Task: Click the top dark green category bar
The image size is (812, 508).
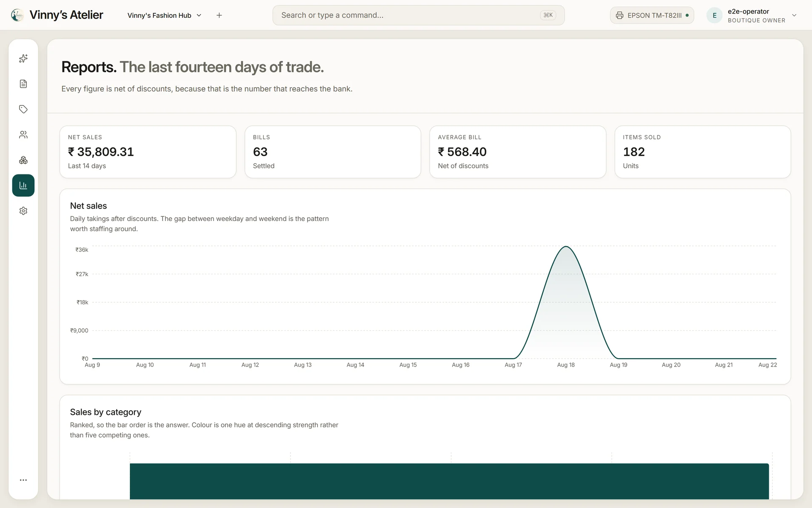Action: click(x=449, y=481)
